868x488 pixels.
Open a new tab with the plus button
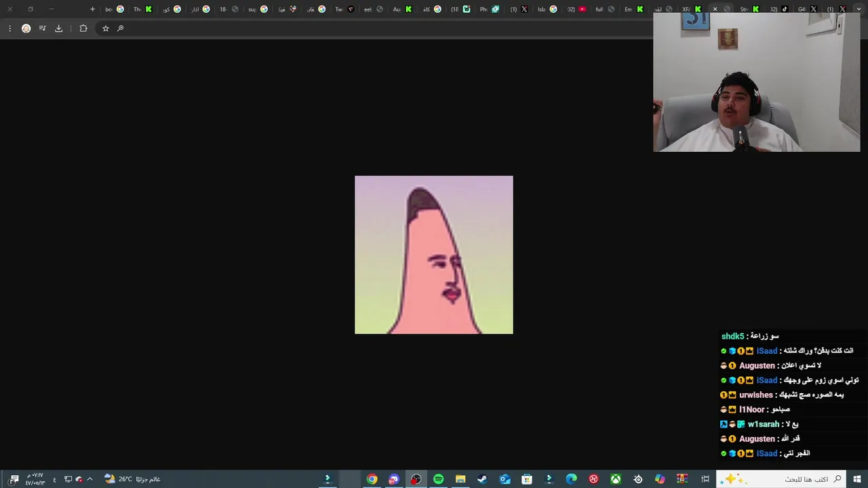92,9
